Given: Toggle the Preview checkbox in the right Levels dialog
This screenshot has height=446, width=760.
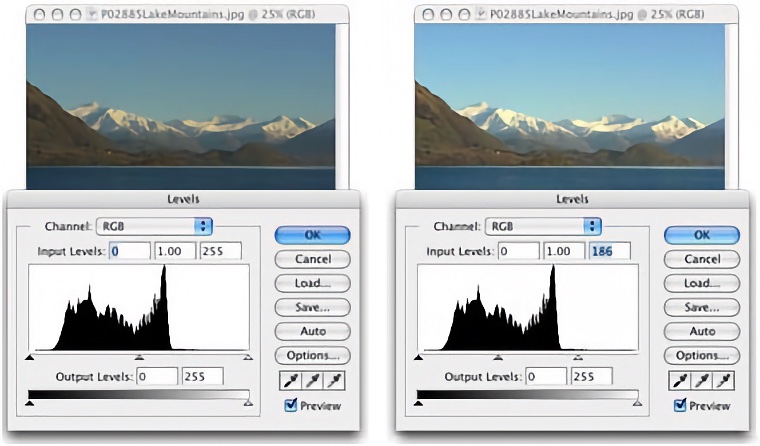Looking at the screenshot, I should (x=681, y=405).
